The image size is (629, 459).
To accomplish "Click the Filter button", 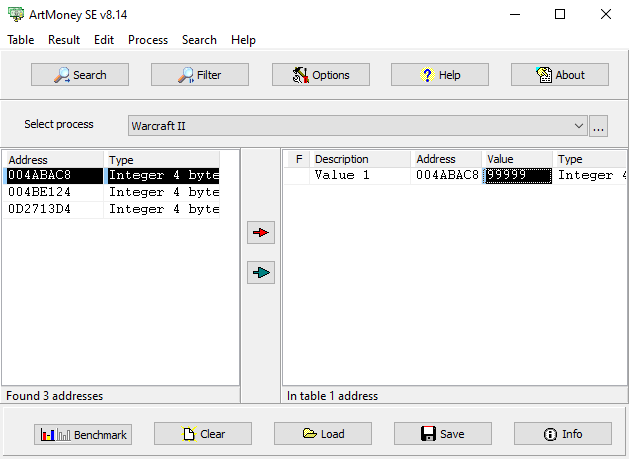I will coord(200,75).
